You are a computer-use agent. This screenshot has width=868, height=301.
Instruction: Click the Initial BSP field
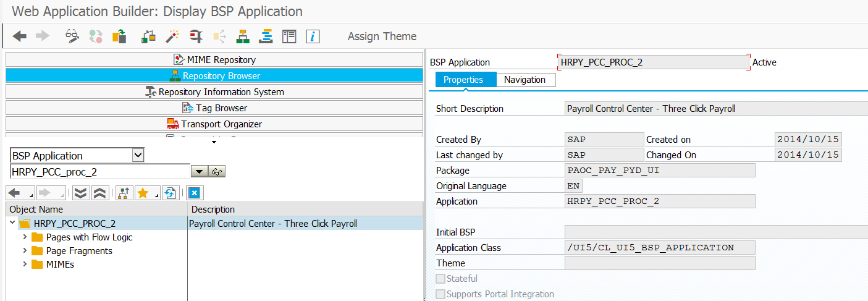pyautogui.click(x=717, y=232)
